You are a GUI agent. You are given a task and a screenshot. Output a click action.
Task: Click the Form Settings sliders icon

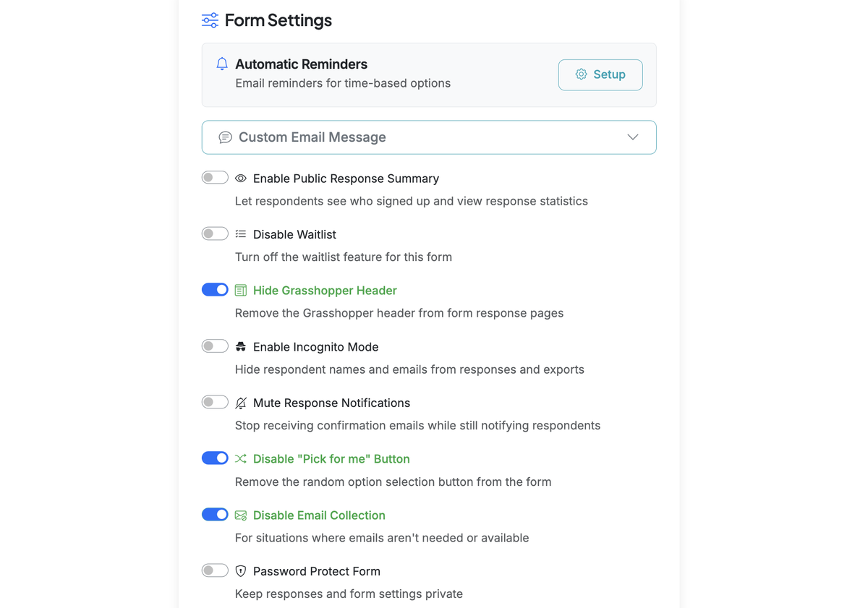click(x=209, y=20)
